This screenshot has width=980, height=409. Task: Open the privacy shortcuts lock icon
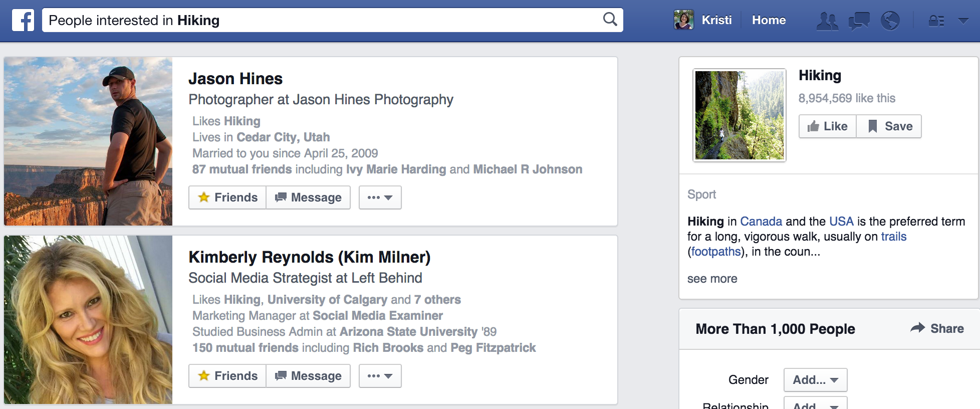(936, 21)
